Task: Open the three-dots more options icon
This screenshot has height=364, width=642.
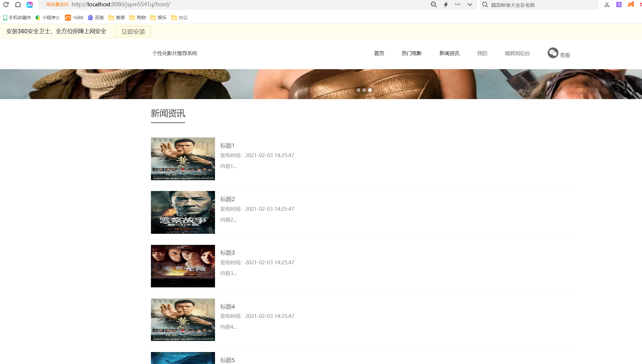Action: coord(458,4)
